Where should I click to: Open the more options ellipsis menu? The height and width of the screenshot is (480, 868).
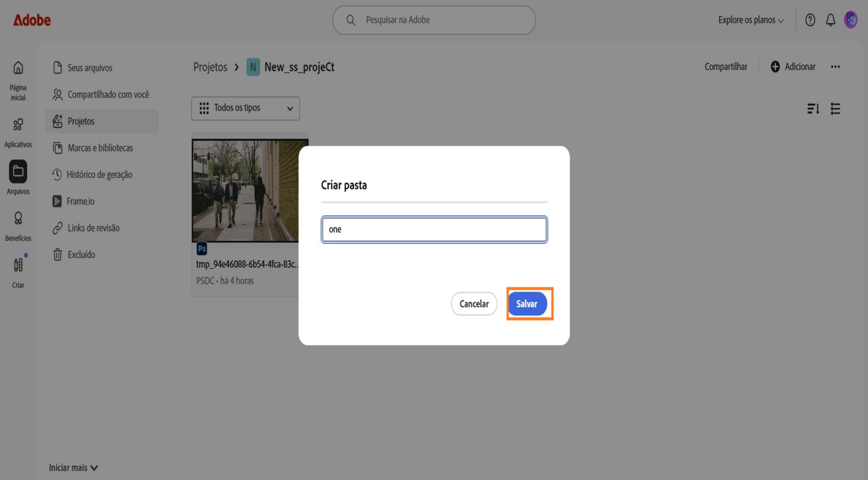[835, 67]
